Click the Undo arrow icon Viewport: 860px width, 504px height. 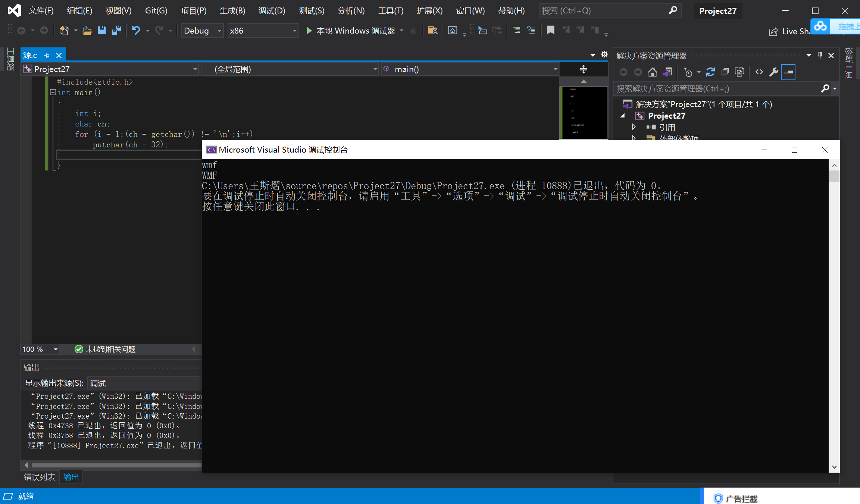136,30
